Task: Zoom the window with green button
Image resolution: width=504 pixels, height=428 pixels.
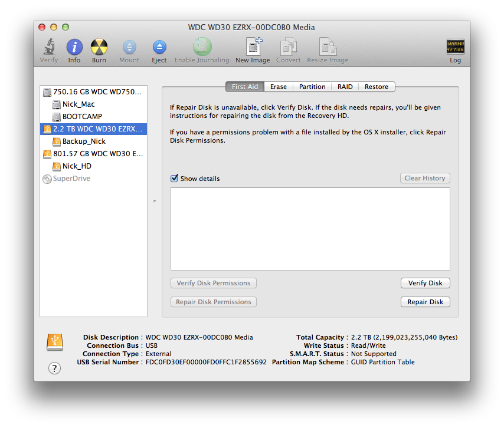Action: tap(66, 27)
